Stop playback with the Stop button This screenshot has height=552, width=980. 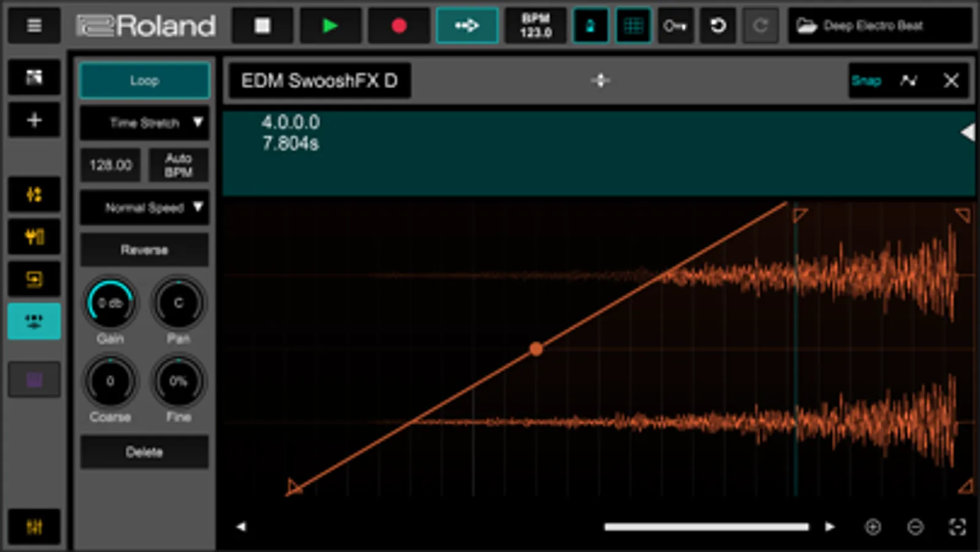[262, 26]
